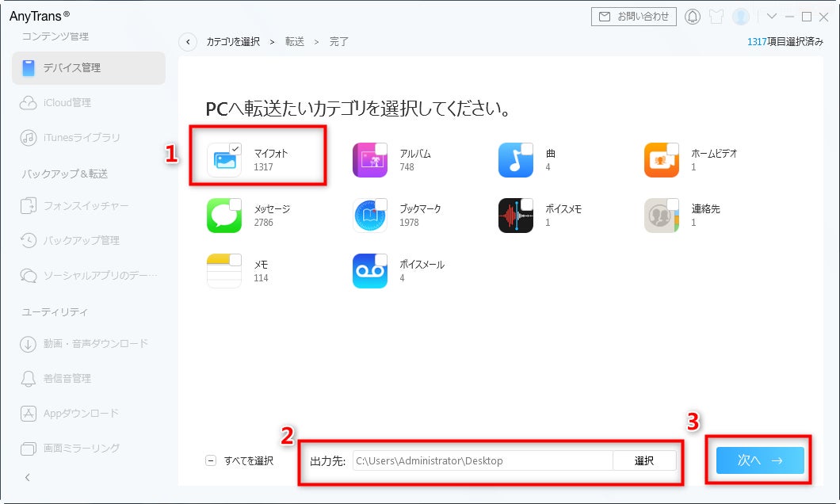The height and width of the screenshot is (504, 840).
Task: Check the ホームビデオ checkbox
Action: [672, 149]
